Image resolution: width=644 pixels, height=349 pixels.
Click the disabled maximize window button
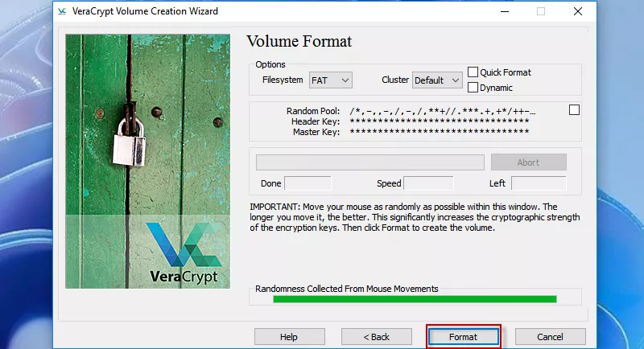pos(541,11)
